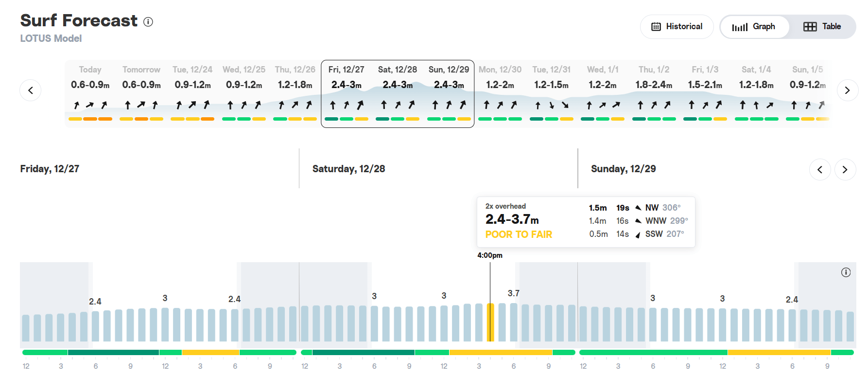Click the previous chevron next to Sunday, 12/29

coord(820,170)
